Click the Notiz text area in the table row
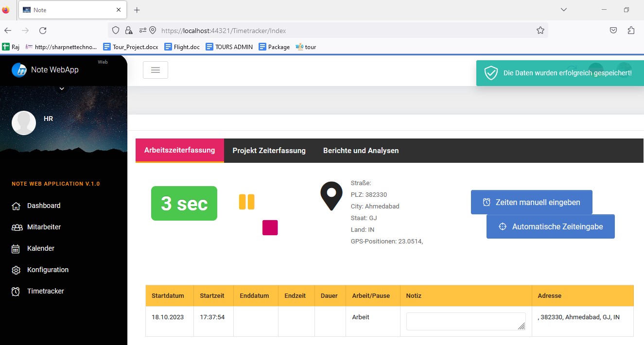Screen dimensions: 644x345 point(466,321)
